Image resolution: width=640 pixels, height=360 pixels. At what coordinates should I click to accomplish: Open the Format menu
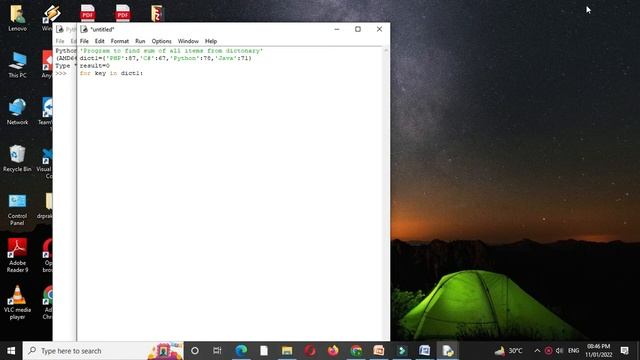coord(120,41)
